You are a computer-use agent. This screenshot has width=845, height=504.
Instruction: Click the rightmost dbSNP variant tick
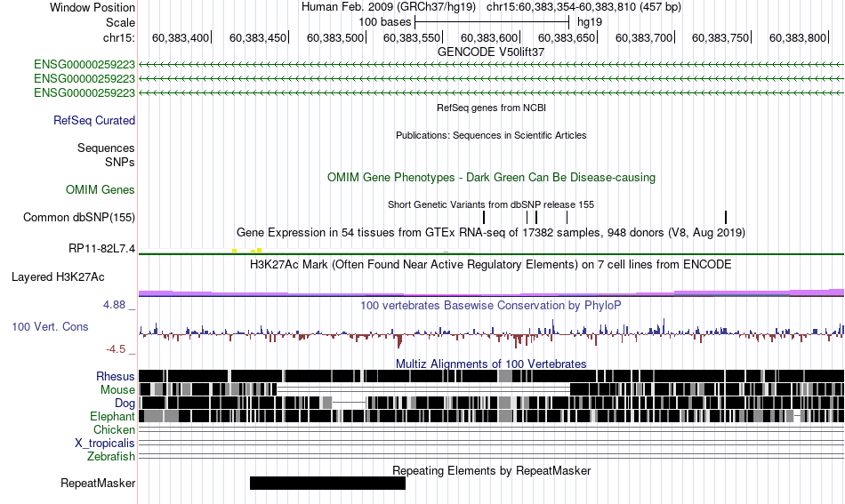tap(726, 218)
